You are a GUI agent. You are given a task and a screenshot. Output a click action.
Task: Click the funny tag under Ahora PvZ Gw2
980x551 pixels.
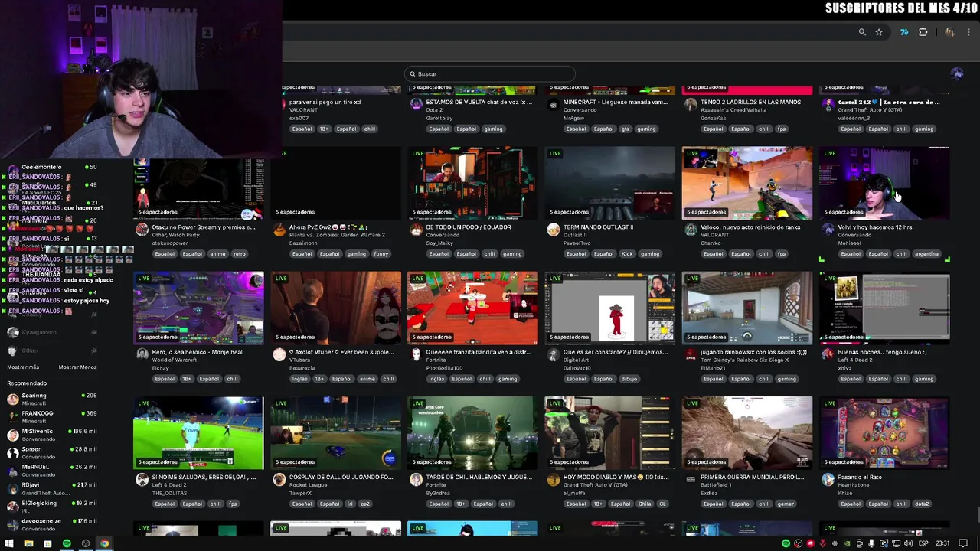click(381, 254)
